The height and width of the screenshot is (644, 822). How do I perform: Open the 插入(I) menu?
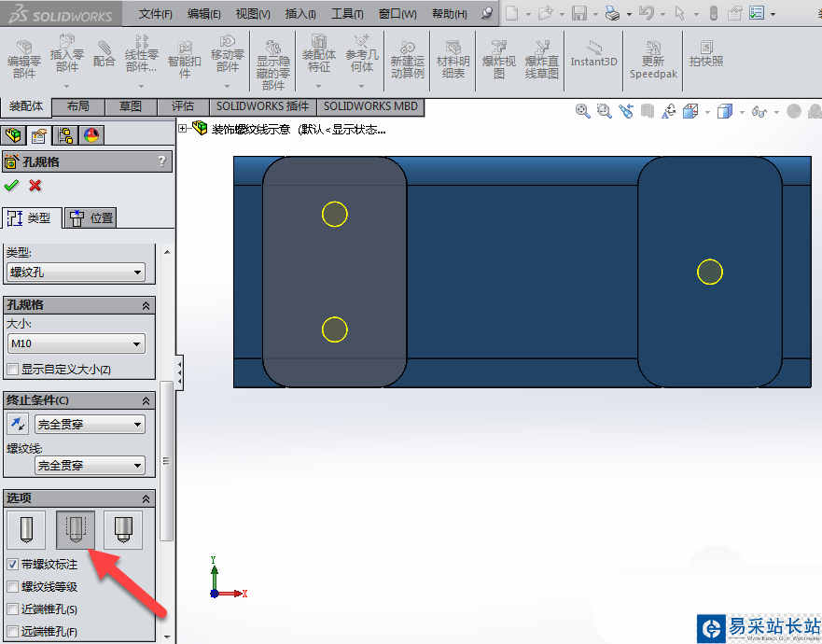[300, 14]
